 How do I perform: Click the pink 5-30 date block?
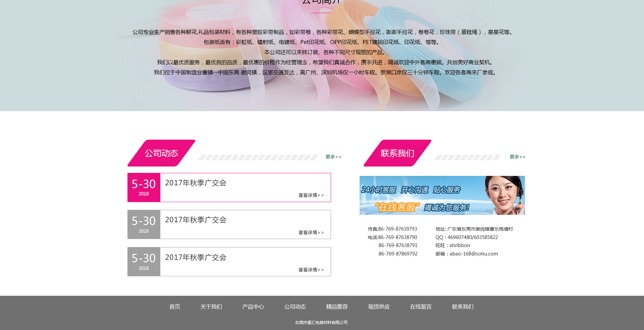click(144, 187)
